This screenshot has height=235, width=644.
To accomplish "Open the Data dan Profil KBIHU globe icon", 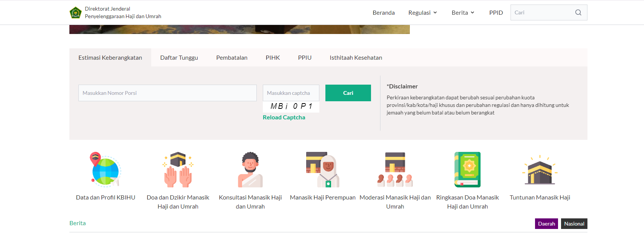I will [x=105, y=170].
